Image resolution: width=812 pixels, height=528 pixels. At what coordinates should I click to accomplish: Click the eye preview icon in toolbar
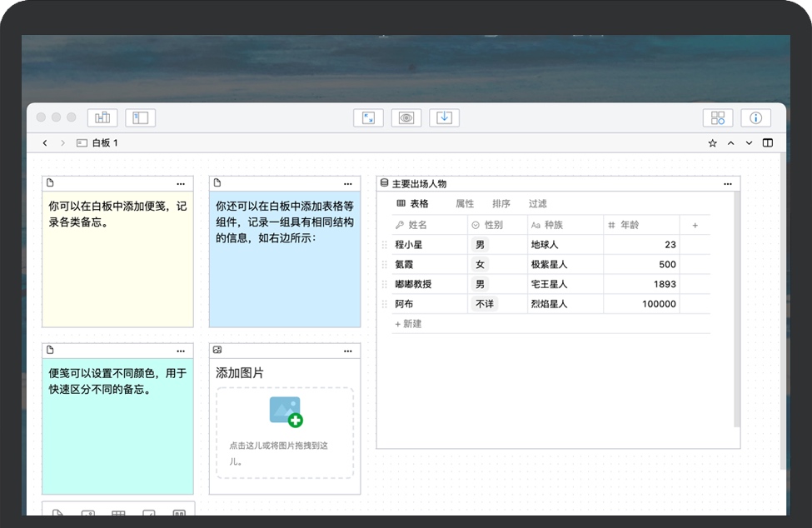406,118
